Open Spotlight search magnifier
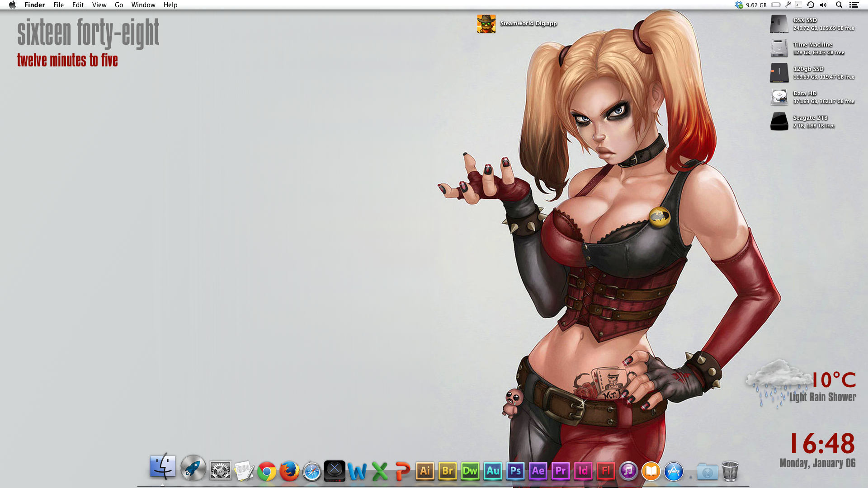 point(839,5)
